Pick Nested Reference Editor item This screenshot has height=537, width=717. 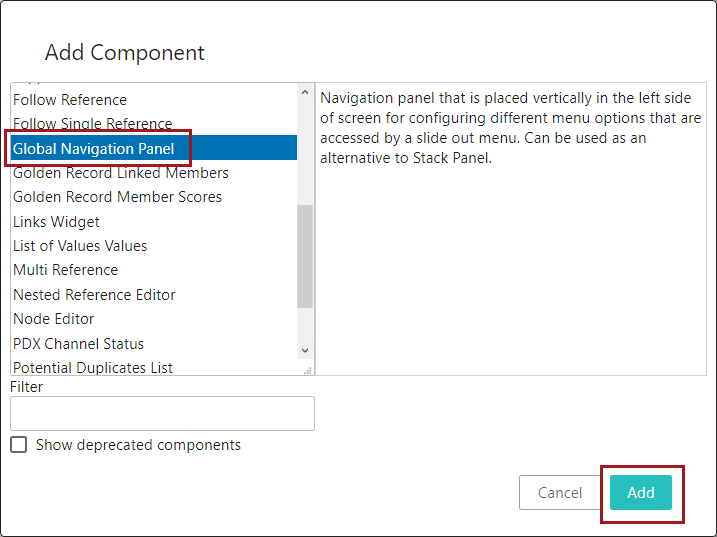pyautogui.click(x=95, y=295)
